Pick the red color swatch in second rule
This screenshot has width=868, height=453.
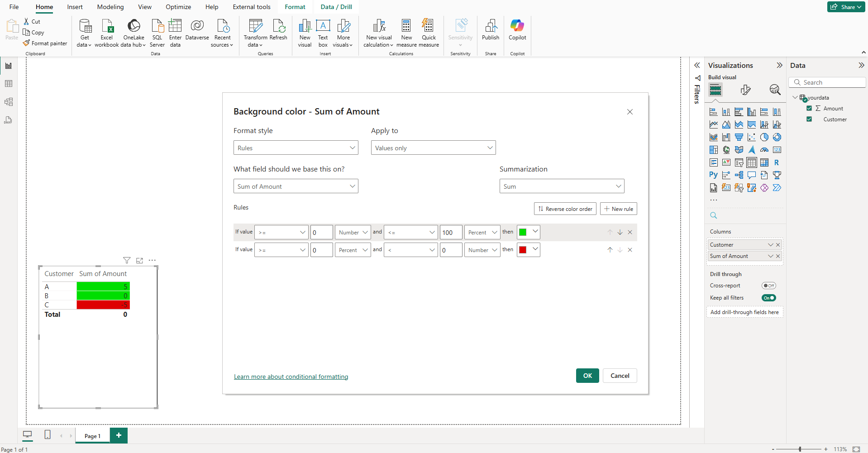(523, 250)
